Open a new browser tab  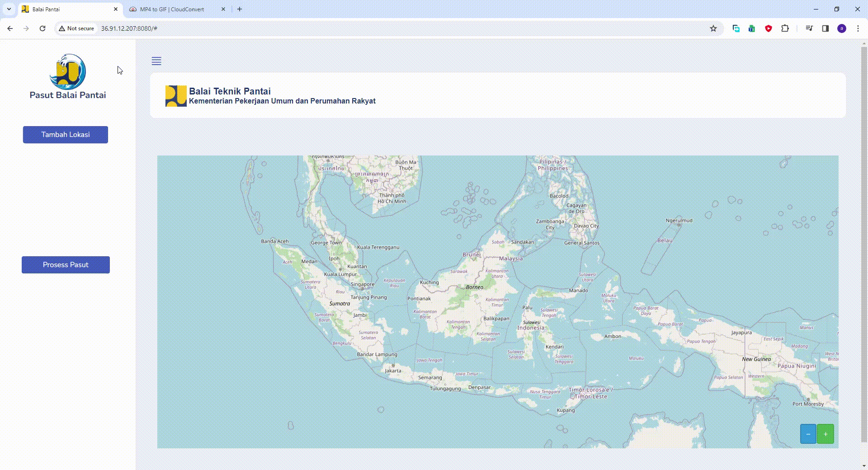(240, 9)
